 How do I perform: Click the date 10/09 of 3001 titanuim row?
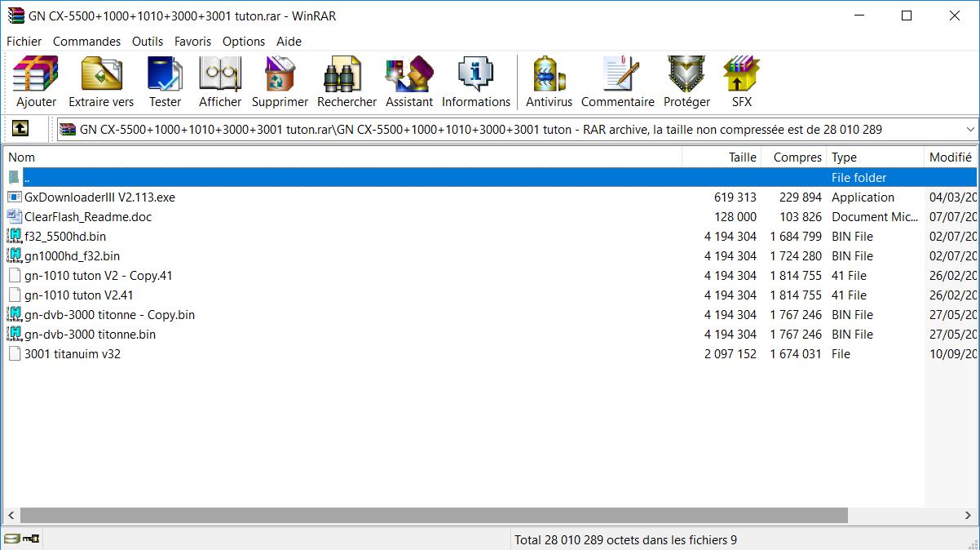click(x=952, y=354)
